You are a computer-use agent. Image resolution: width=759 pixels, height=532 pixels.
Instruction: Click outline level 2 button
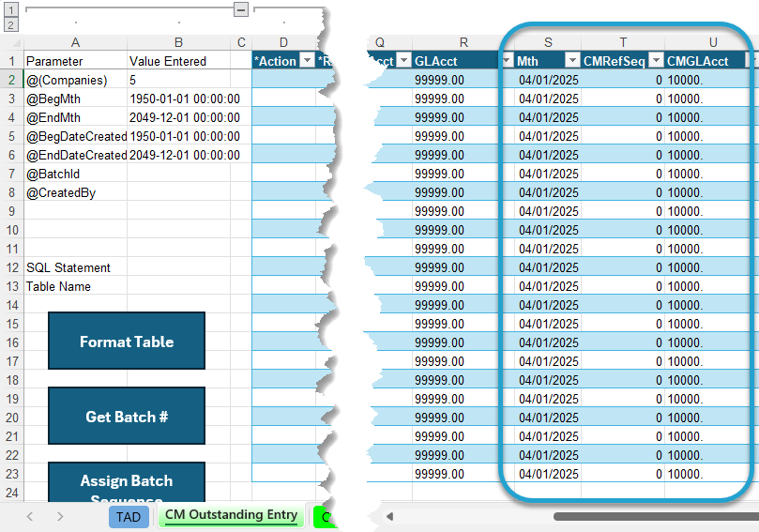10,24
